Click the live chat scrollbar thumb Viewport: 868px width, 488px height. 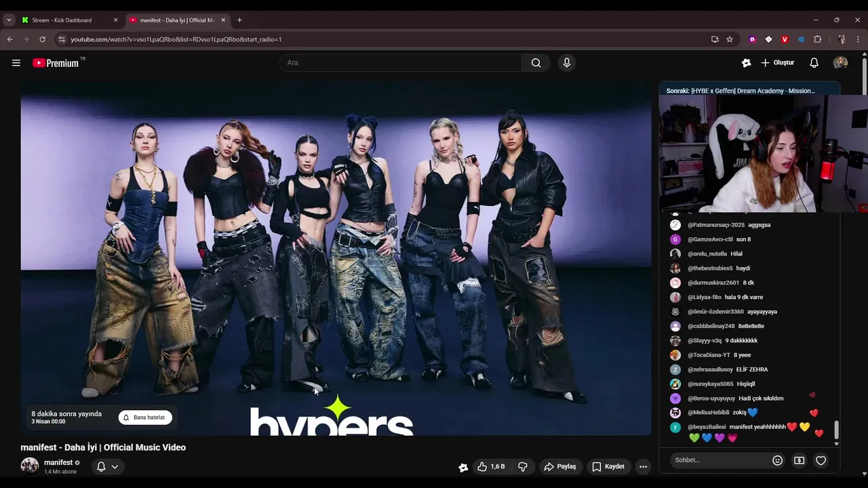coord(836,430)
